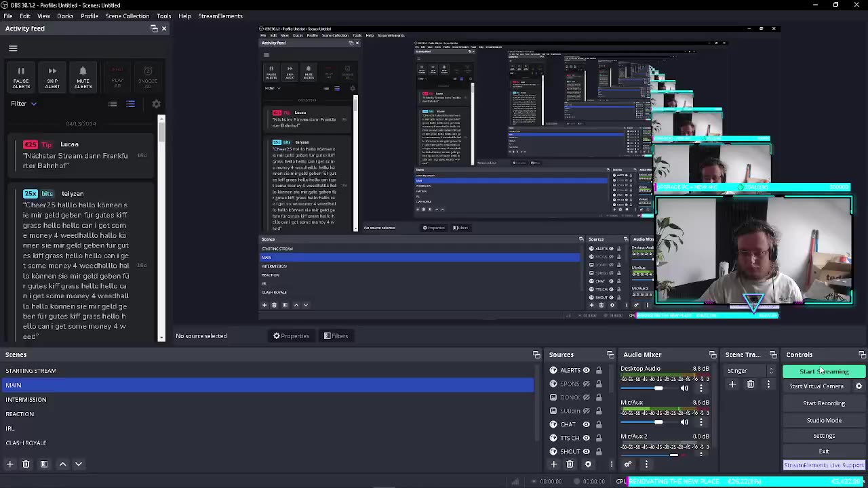This screenshot has width=868, height=488.
Task: Add a new scene with plus icon
Action: (9, 464)
